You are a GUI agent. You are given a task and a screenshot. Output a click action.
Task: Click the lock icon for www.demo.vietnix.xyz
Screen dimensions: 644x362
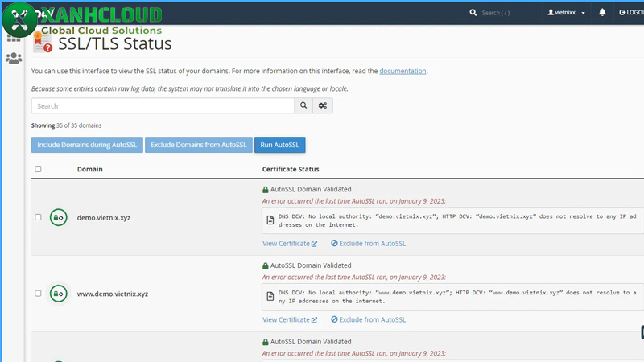(x=58, y=294)
